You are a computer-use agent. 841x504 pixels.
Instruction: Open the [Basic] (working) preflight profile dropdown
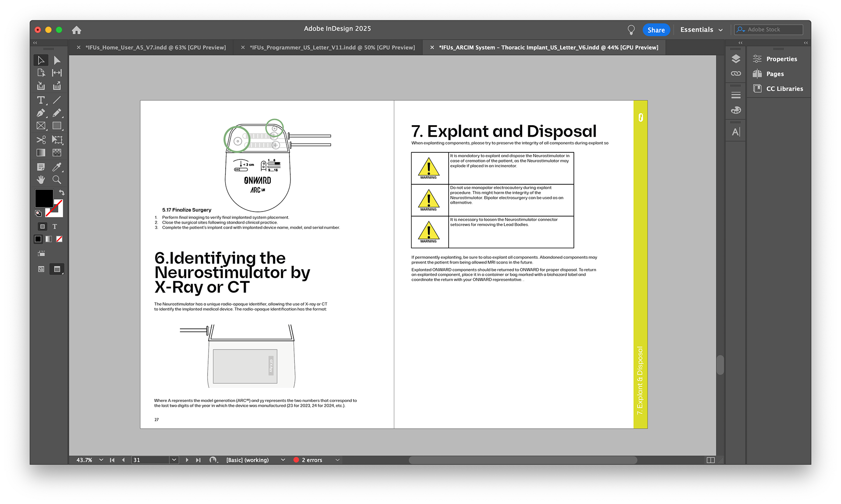tap(283, 460)
